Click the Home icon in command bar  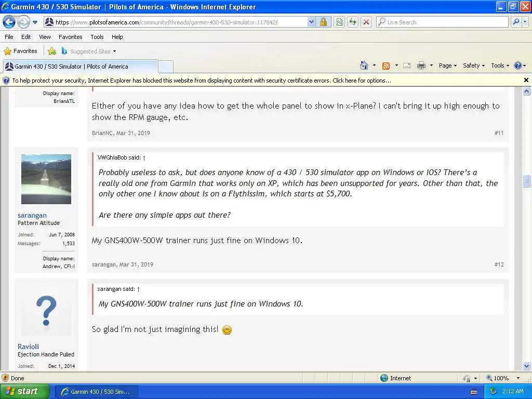364,65
